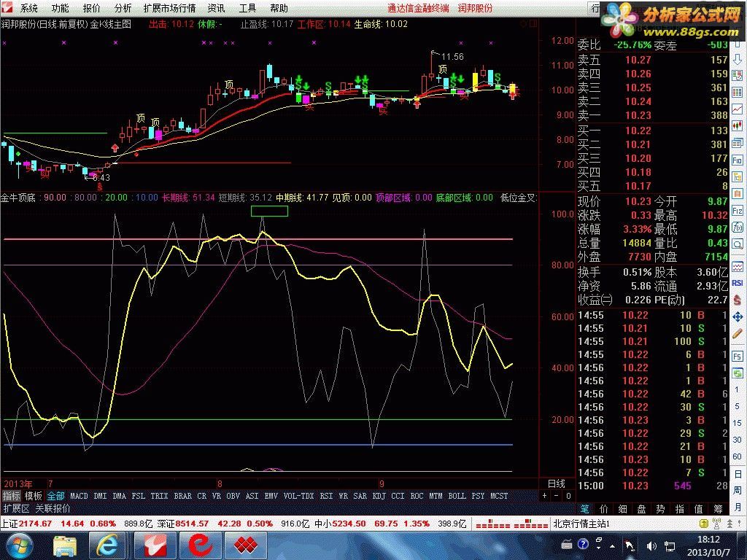Select the 月 monthly period button

tap(738, 507)
